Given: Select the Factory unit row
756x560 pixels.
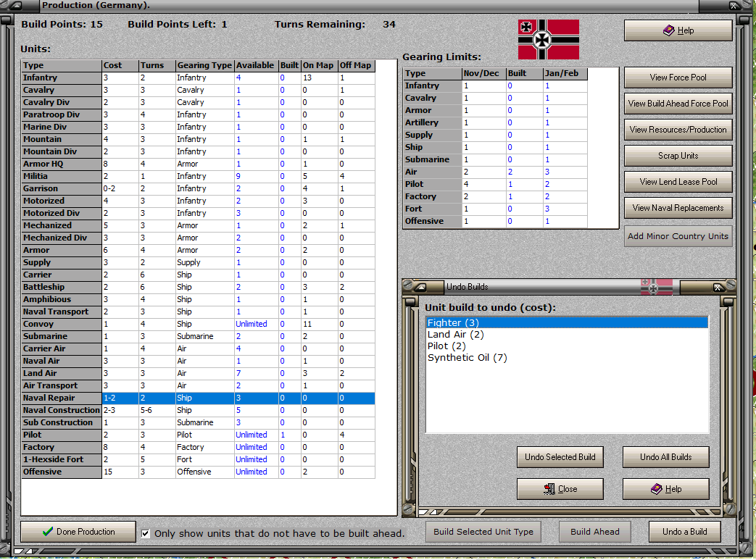Looking at the screenshot, I should pos(198,447).
